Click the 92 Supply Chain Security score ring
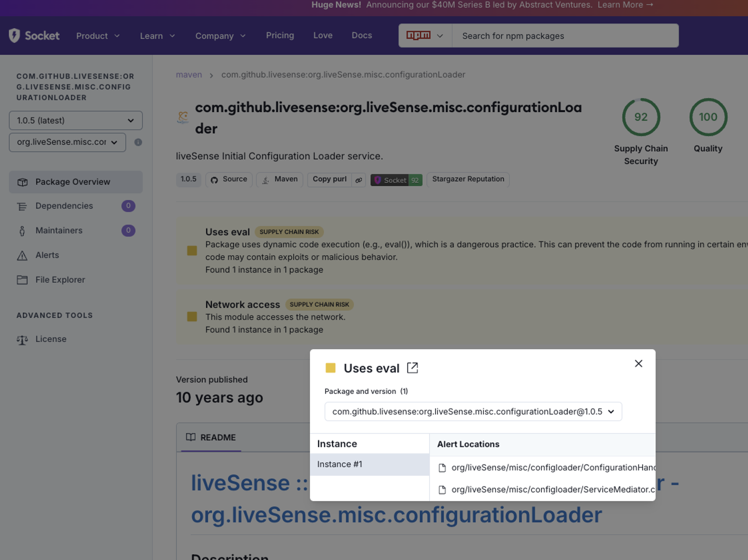This screenshot has height=560, width=748. click(x=641, y=117)
